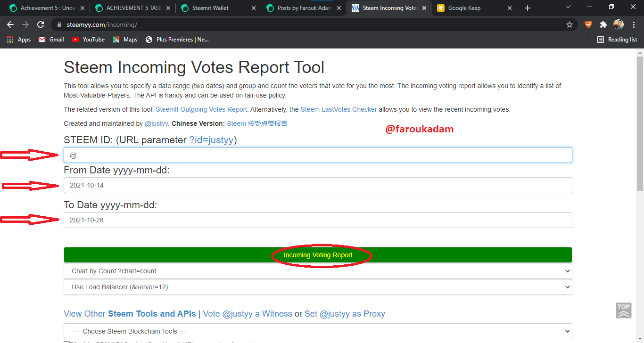The width and height of the screenshot is (644, 343).
Task: Open the Chrome profile avatar
Action: [x=618, y=24]
